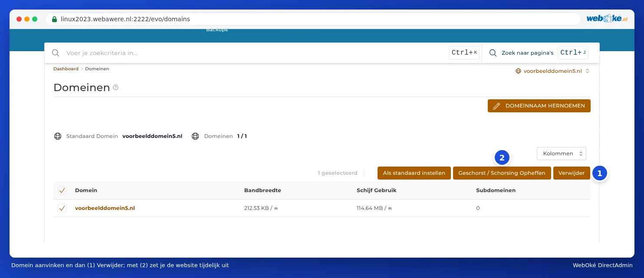
Task: Click the pencil icon on Domeinnaam Hernoemen button
Action: 497,106
